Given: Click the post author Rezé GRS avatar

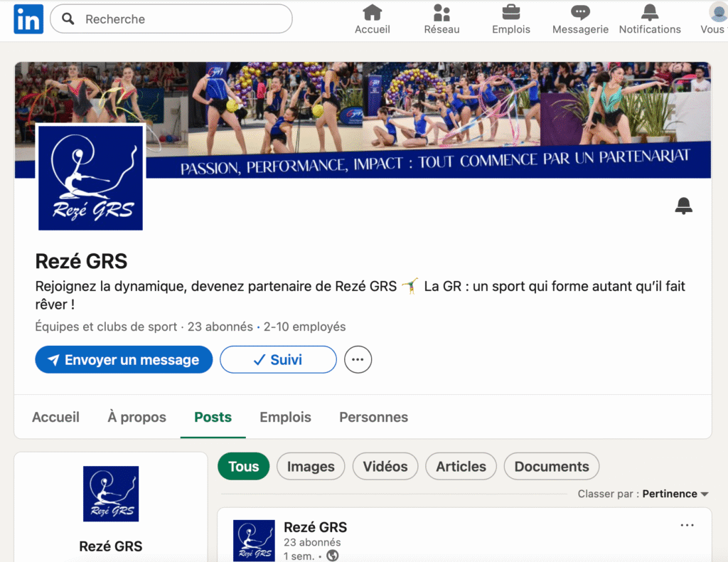Looking at the screenshot, I should point(254,541).
